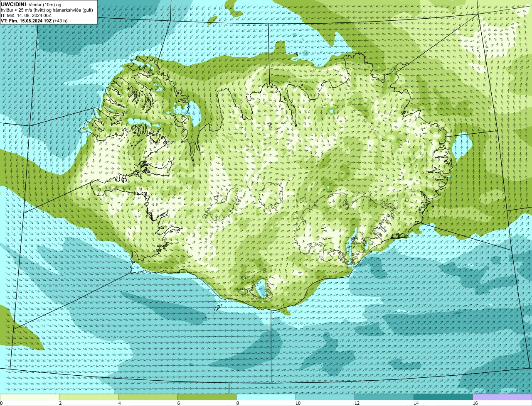Click the "IT: Mið. 14. 08. 2024 00Z" line

26,15
